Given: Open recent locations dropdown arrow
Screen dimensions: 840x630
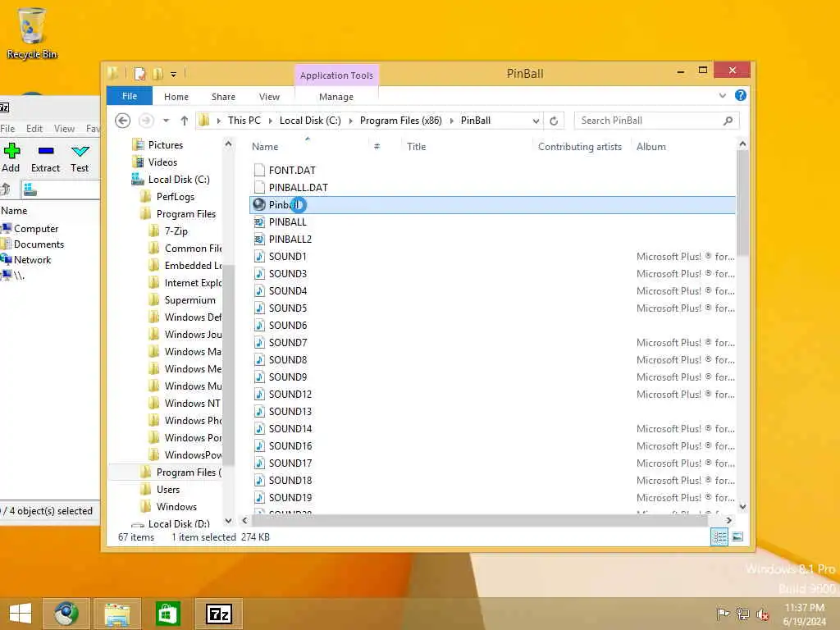Looking at the screenshot, I should (166, 121).
